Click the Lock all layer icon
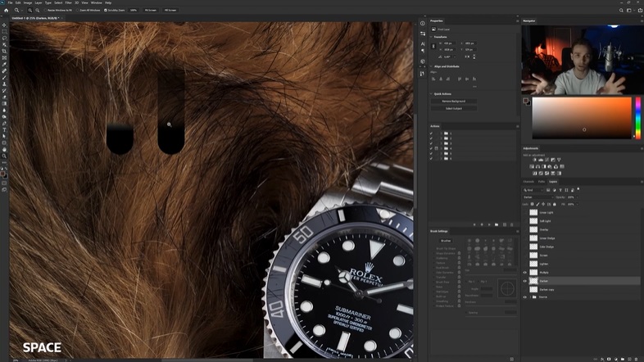The width and height of the screenshot is (644, 362). [x=555, y=204]
